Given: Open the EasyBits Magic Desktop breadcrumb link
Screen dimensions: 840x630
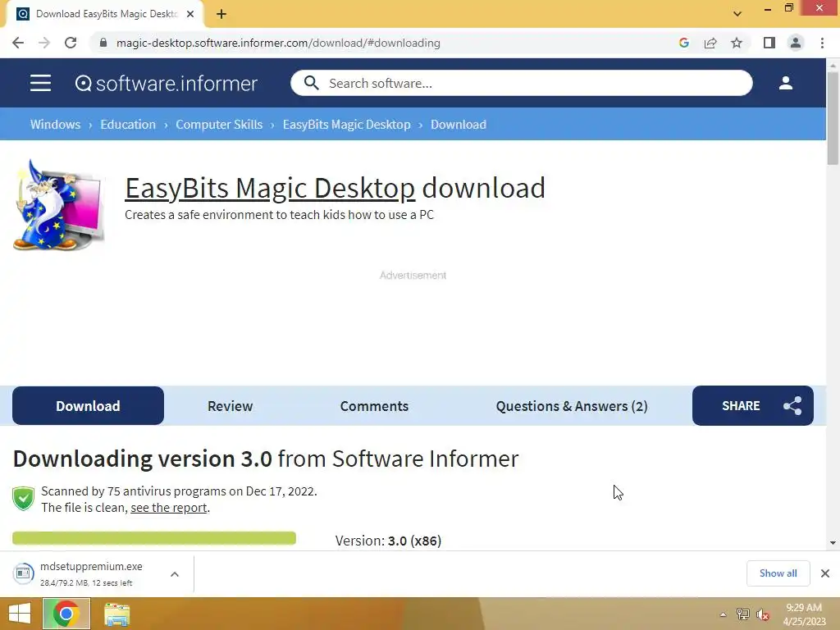Looking at the screenshot, I should coord(347,125).
